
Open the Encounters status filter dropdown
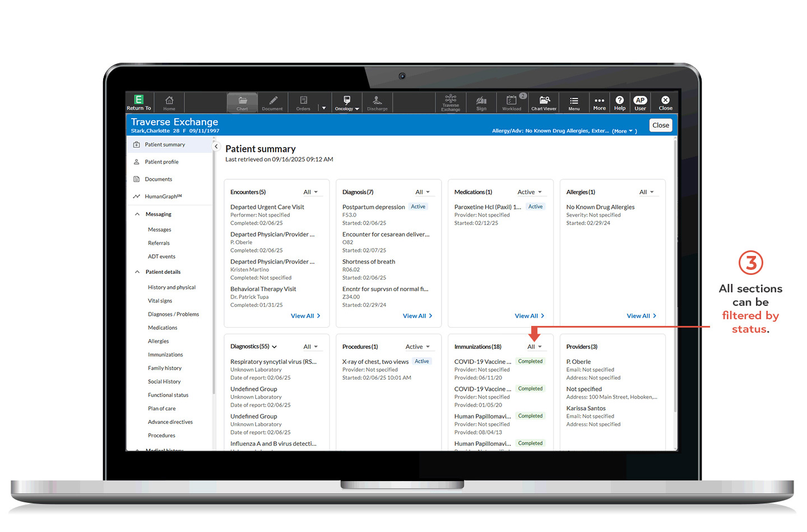click(x=312, y=192)
